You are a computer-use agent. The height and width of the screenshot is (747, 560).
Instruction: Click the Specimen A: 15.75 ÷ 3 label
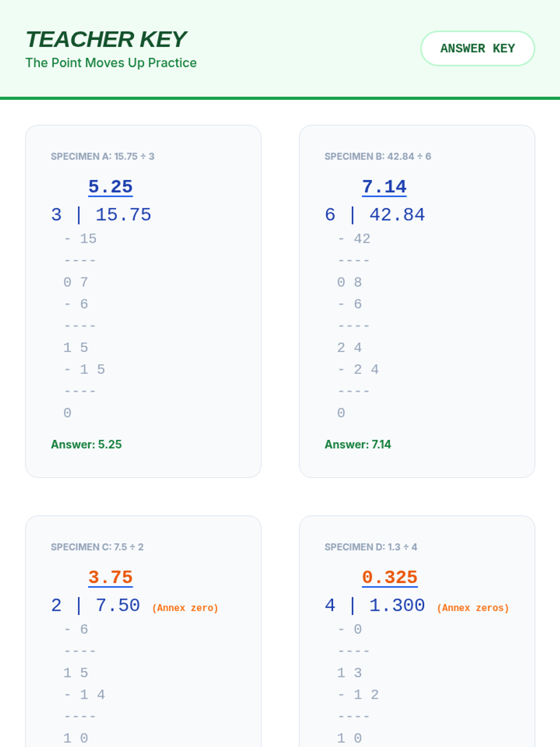(x=102, y=156)
